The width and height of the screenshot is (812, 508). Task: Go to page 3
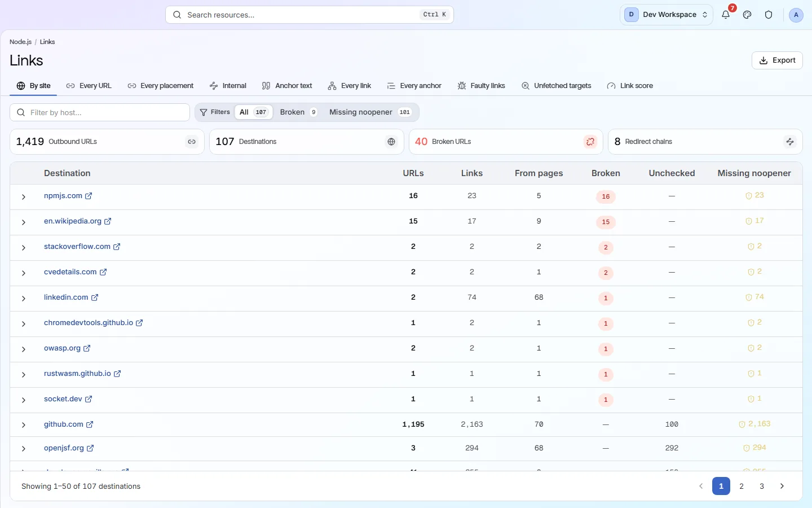[762, 486]
